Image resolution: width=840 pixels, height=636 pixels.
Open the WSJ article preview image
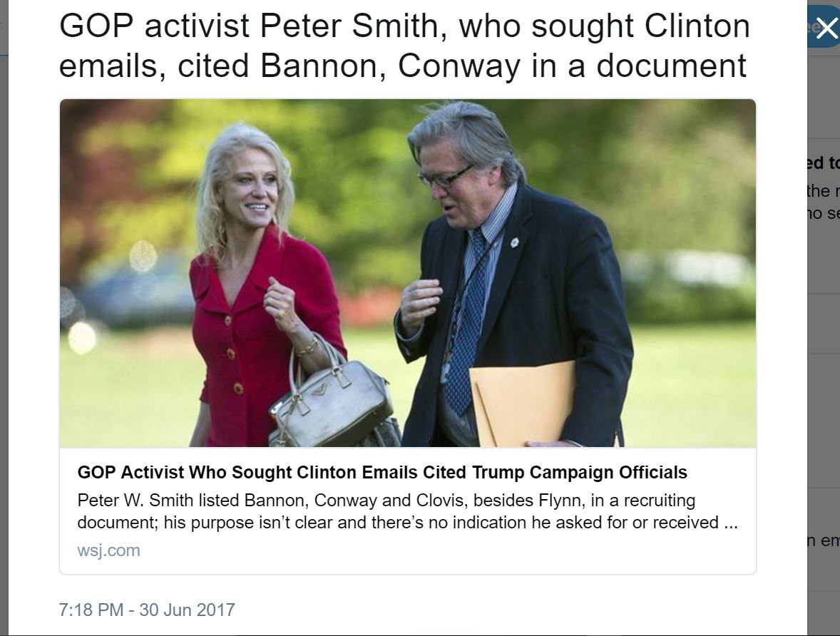click(x=408, y=273)
